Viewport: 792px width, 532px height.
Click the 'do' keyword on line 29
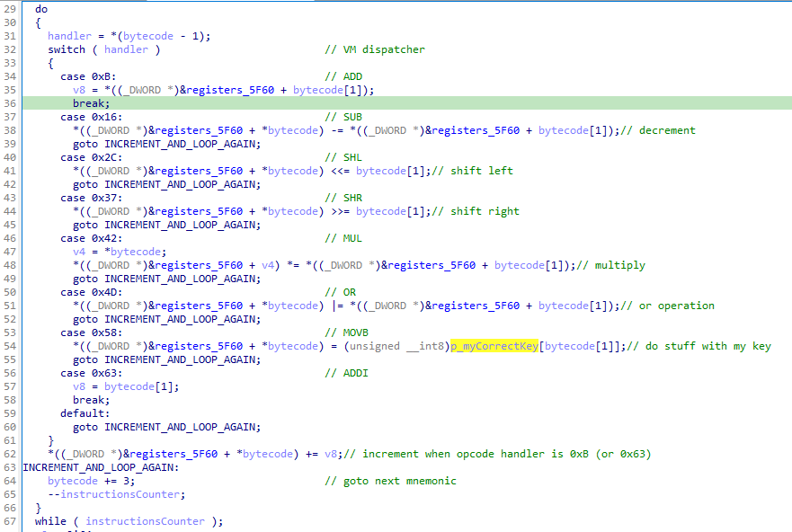click(x=41, y=9)
